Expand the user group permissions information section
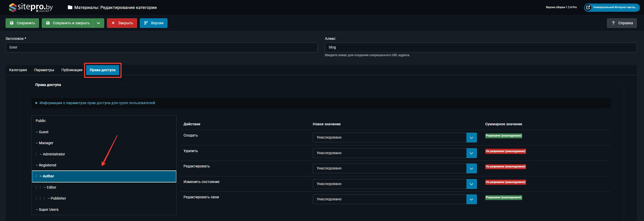Screen dimensions: 644x221 coord(97,103)
